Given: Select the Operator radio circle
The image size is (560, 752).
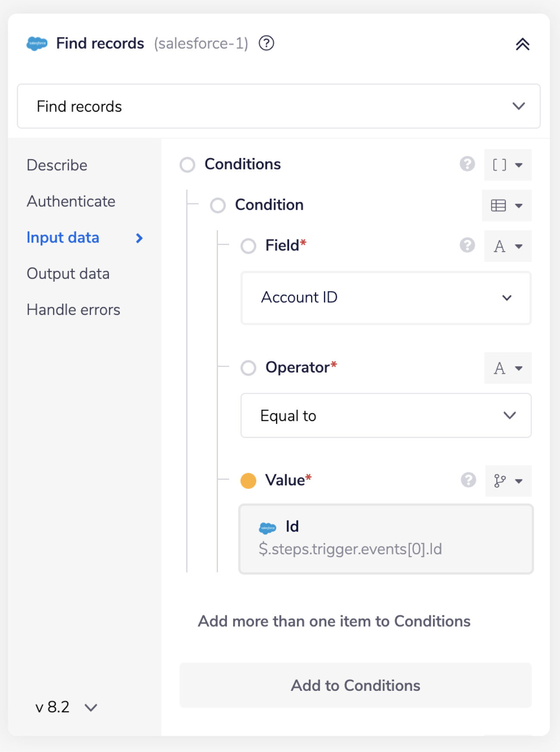Looking at the screenshot, I should 248,368.
